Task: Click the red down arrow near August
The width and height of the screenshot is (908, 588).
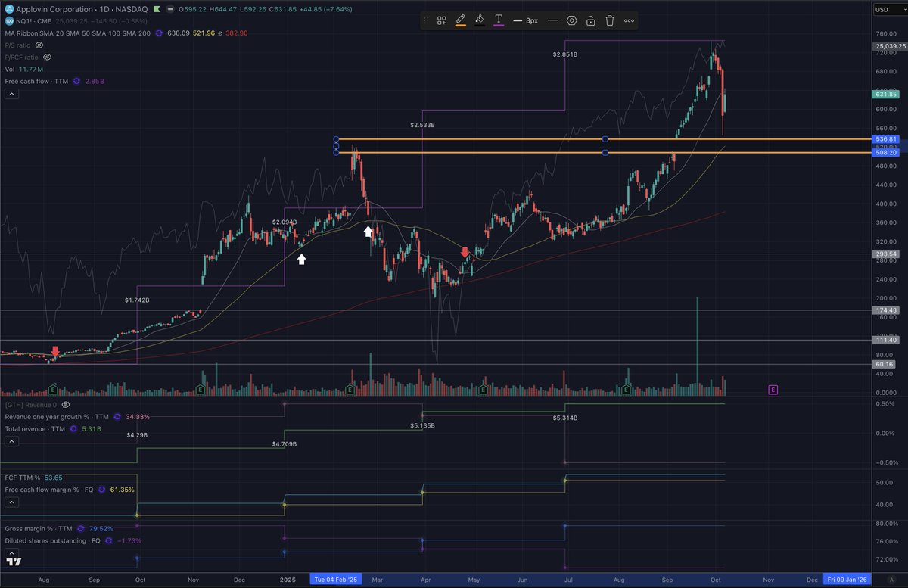Action: coord(55,351)
